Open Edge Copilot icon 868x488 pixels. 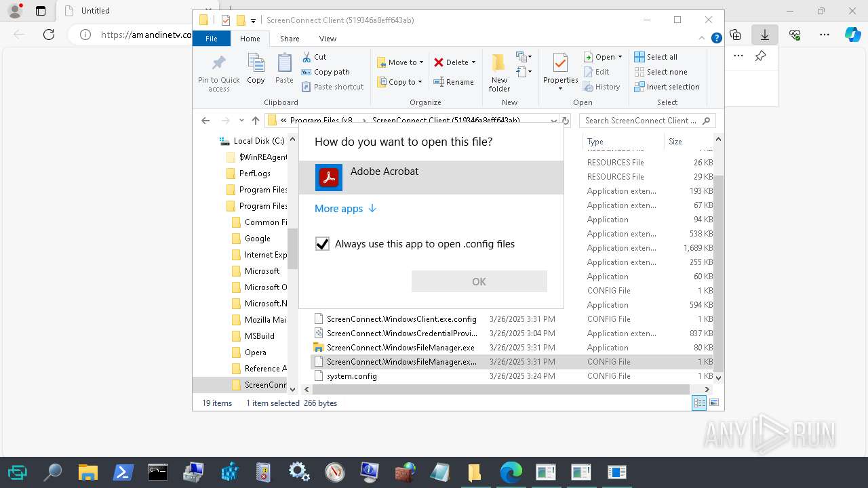click(x=852, y=35)
